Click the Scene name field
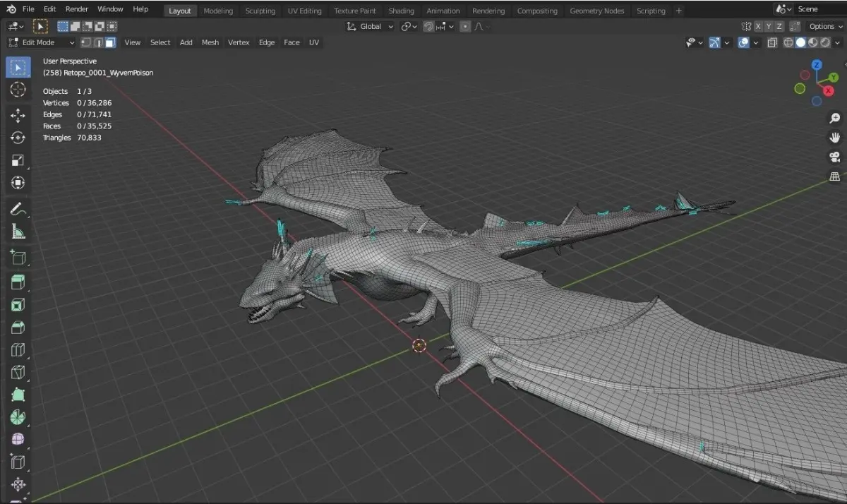This screenshot has width=847, height=504. (x=819, y=9)
